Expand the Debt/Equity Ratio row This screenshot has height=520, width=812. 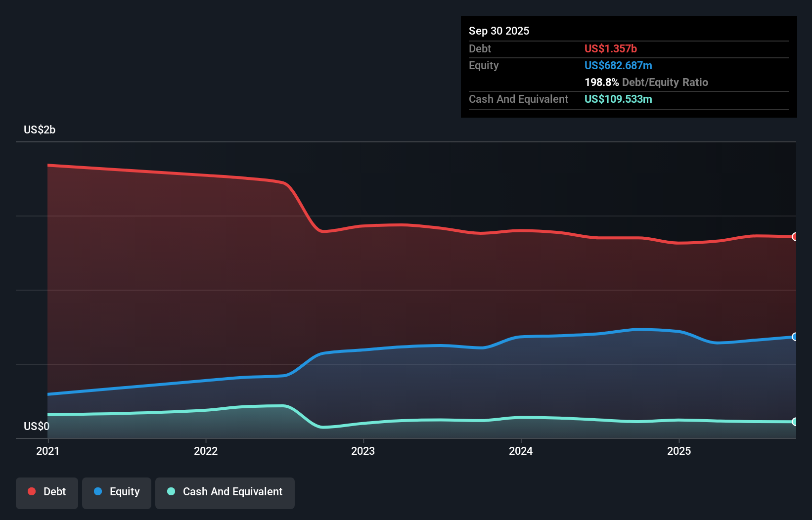(646, 82)
